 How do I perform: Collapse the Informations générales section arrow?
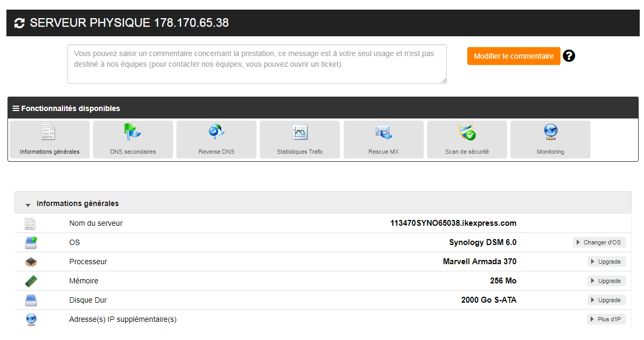tap(28, 204)
